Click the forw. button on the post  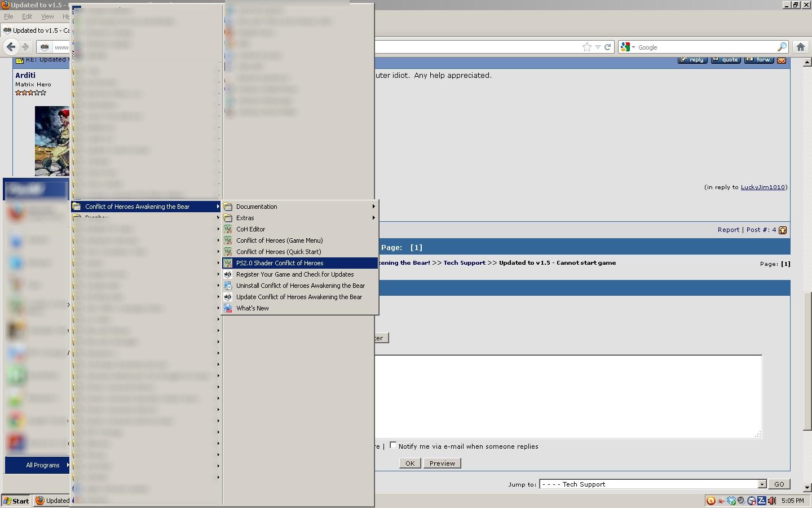[759, 60]
